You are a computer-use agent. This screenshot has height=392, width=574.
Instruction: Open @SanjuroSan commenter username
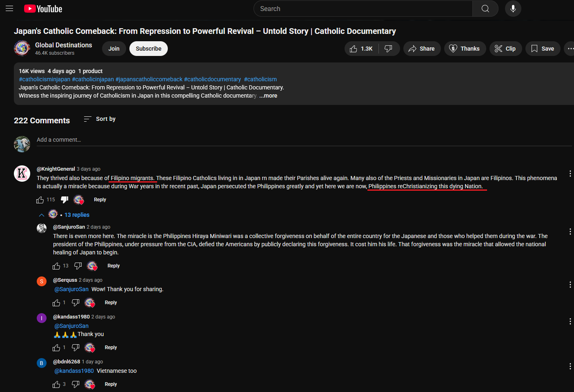coord(69,227)
